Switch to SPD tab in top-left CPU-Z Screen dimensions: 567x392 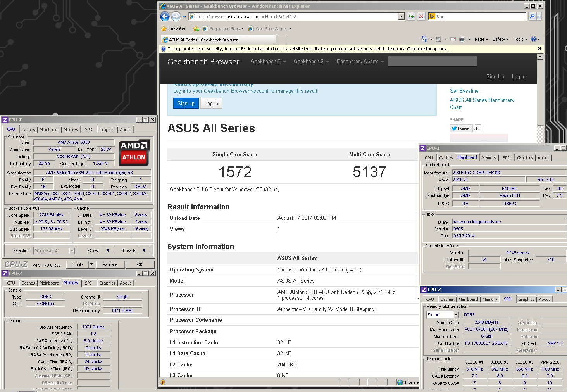tap(89, 130)
